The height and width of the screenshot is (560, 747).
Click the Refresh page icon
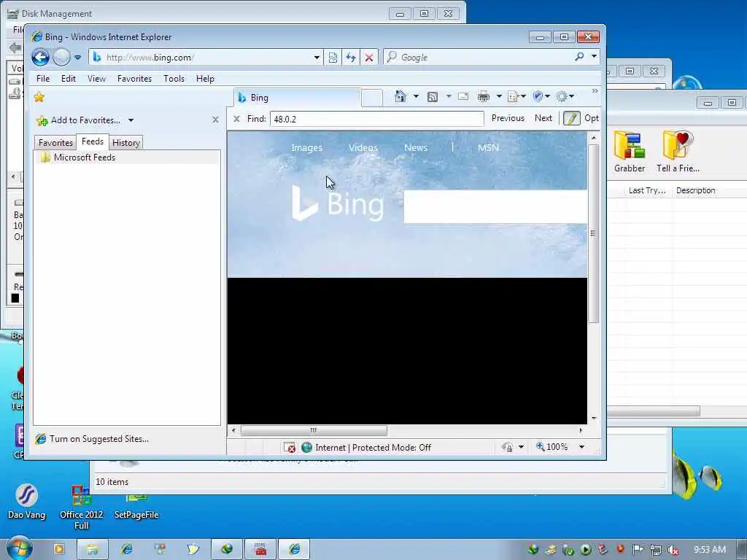click(351, 58)
